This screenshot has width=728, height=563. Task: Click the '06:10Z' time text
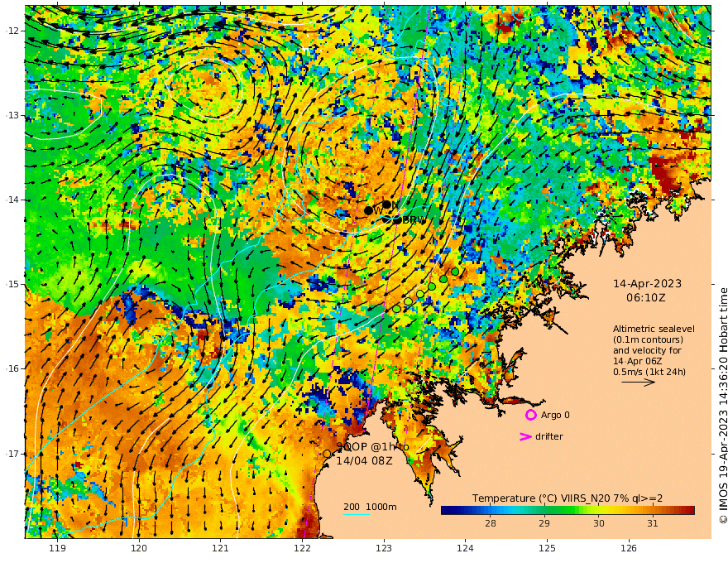pyautogui.click(x=646, y=298)
